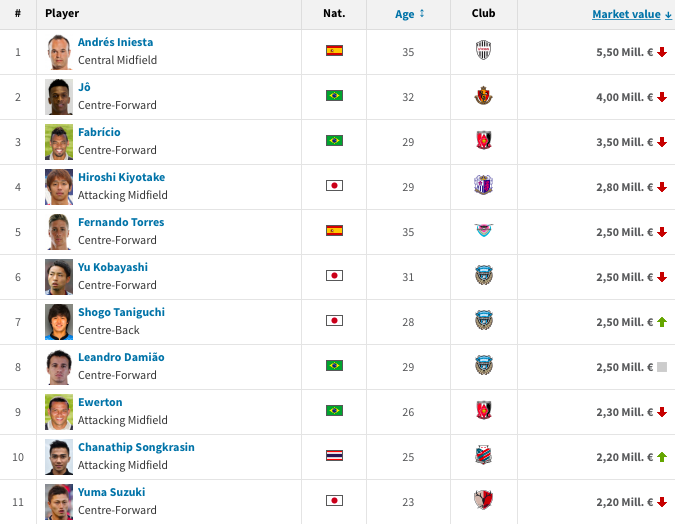The width and height of the screenshot is (675, 524).
Task: Click Fabrício's portrait photo
Action: pos(59,141)
